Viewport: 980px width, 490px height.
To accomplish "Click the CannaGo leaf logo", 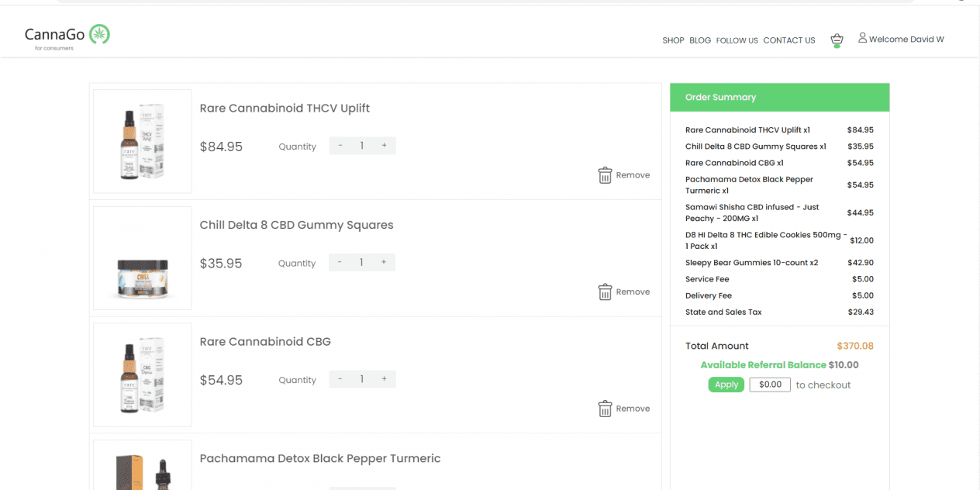I will tap(99, 34).
